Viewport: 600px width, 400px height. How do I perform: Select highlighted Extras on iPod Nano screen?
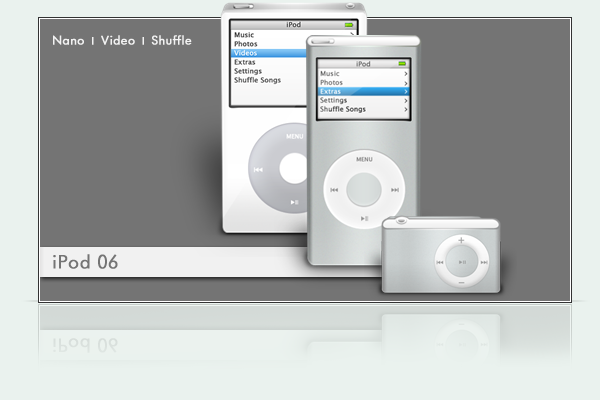(x=364, y=91)
